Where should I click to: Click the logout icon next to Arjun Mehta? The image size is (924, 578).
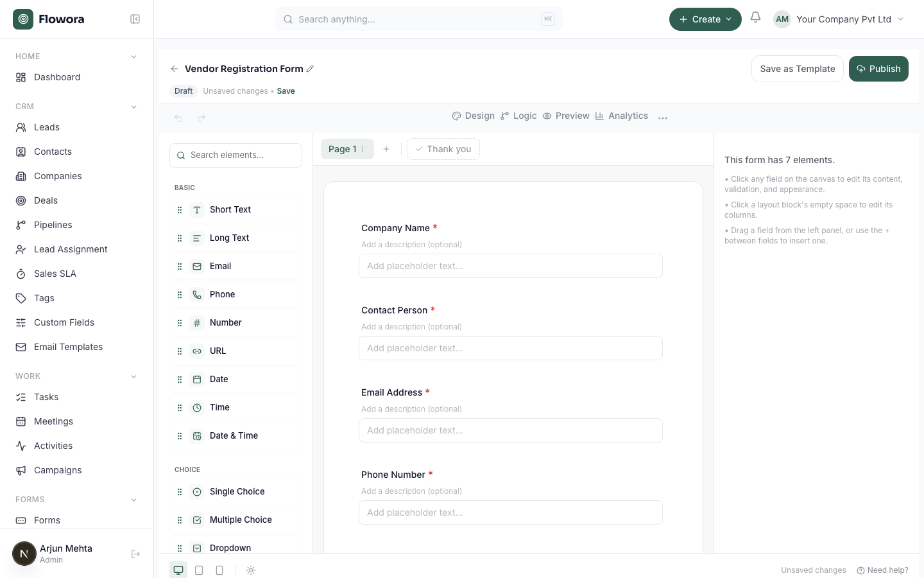[135, 554]
